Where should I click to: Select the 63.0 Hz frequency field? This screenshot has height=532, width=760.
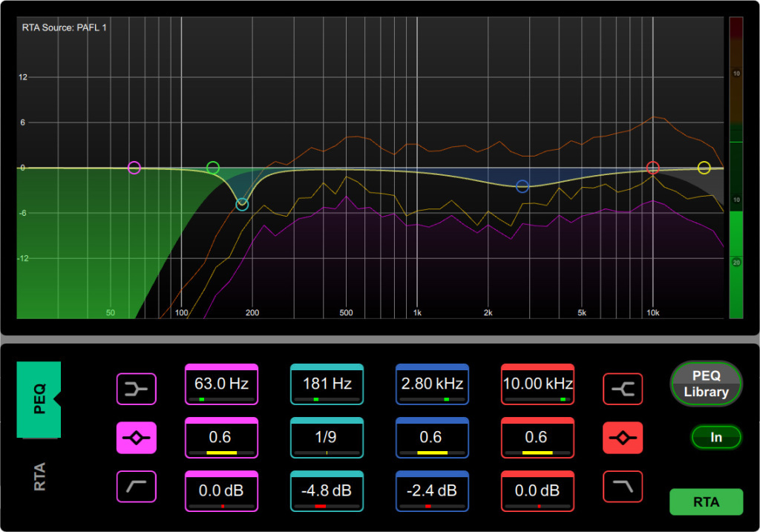pos(221,385)
